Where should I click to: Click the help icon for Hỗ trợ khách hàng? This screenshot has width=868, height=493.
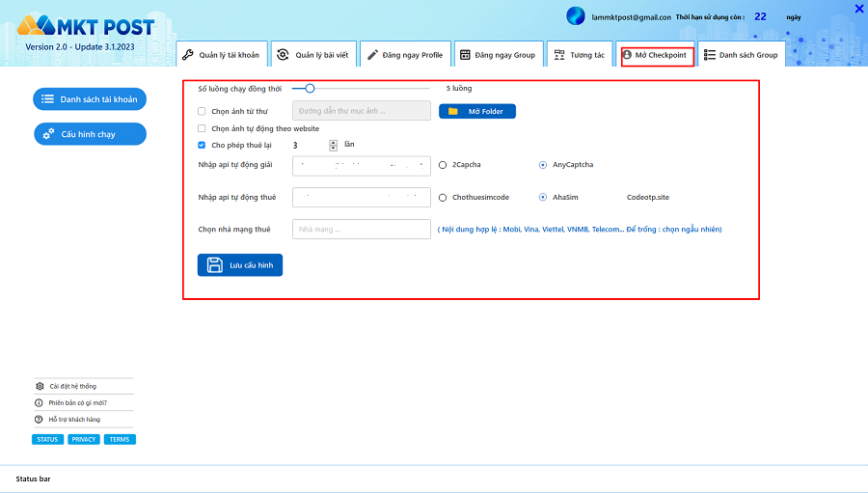(40, 419)
